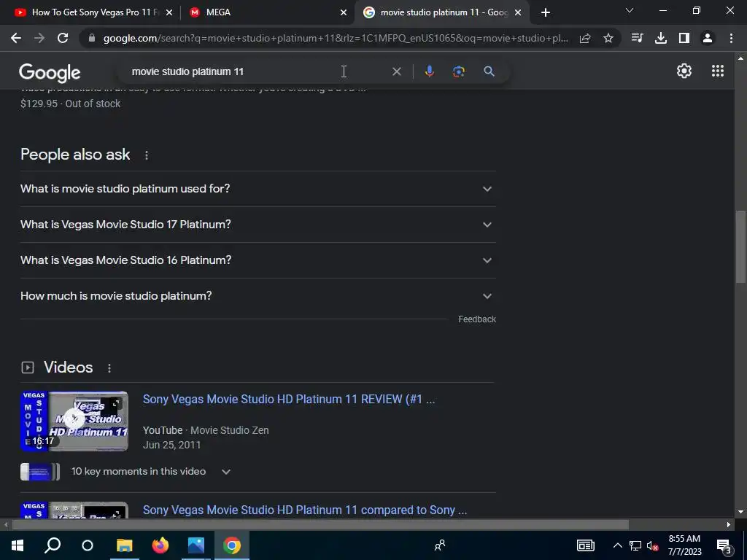Open HD Platinum 11 compared to Sony link
Screen dimensions: 747x560
coord(305,510)
